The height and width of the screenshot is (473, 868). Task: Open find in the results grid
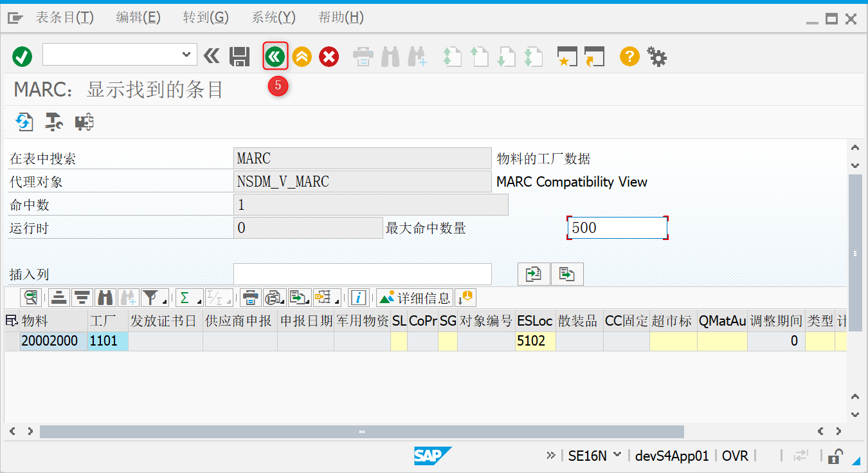pyautogui.click(x=105, y=297)
